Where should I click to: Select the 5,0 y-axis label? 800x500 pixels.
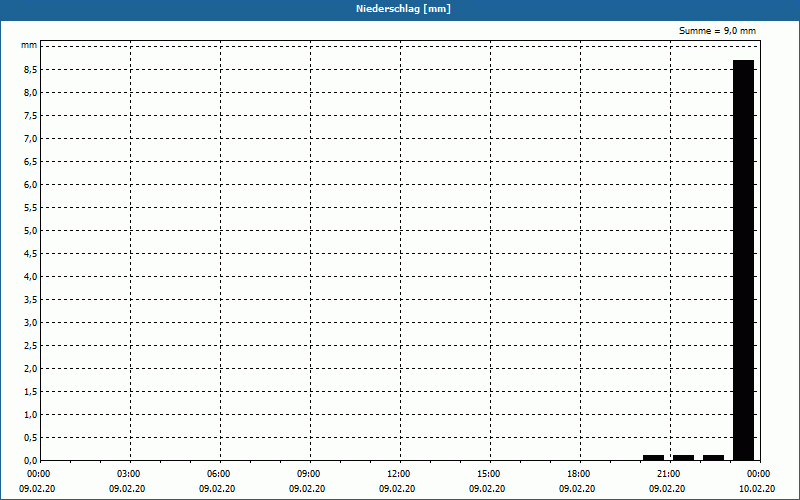[31, 230]
